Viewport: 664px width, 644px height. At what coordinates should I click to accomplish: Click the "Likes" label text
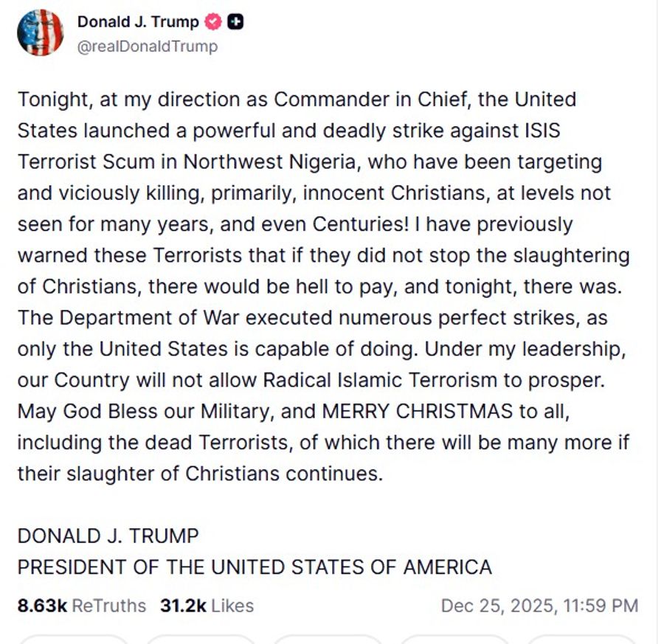pos(231,606)
